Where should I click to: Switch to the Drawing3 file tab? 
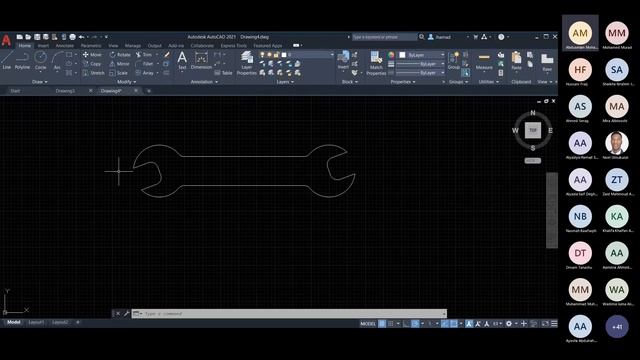click(x=65, y=91)
